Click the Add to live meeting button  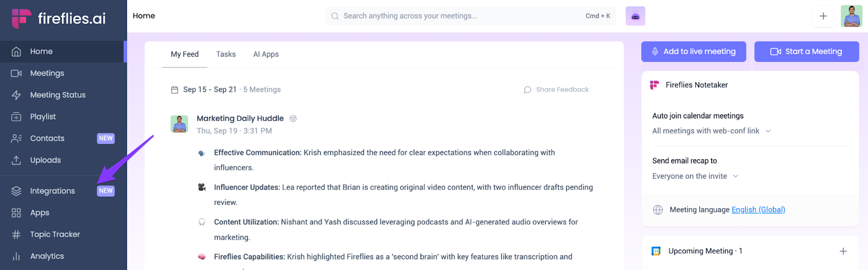pyautogui.click(x=693, y=52)
